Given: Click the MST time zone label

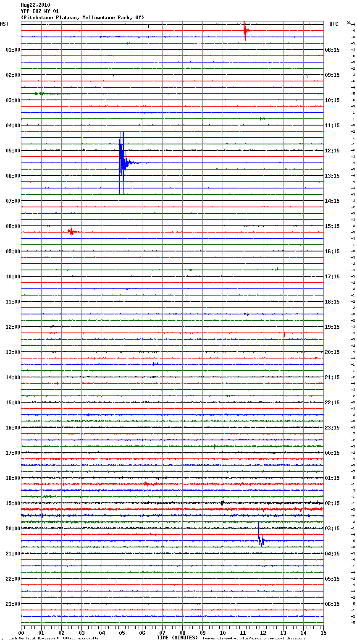Looking at the screenshot, I should [4, 24].
